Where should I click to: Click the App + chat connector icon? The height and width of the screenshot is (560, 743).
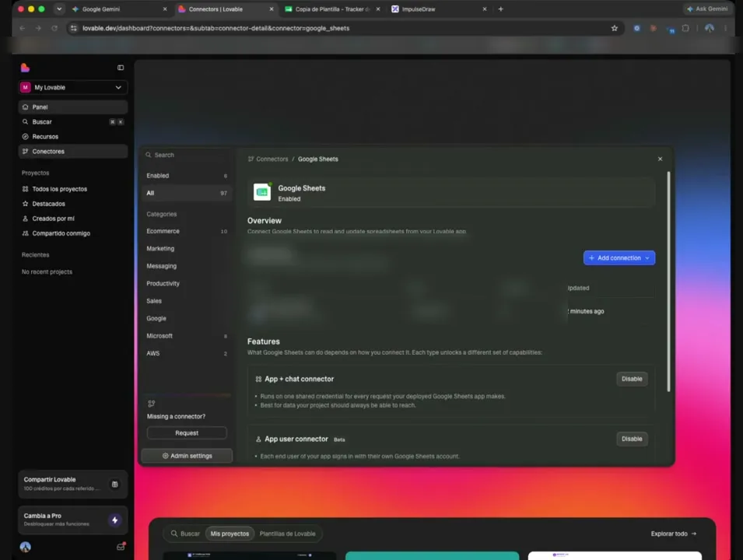258,379
